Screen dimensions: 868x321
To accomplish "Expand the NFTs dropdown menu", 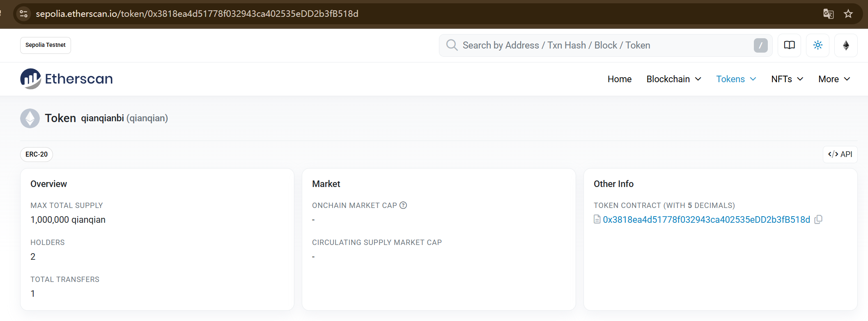I will tap(787, 79).
